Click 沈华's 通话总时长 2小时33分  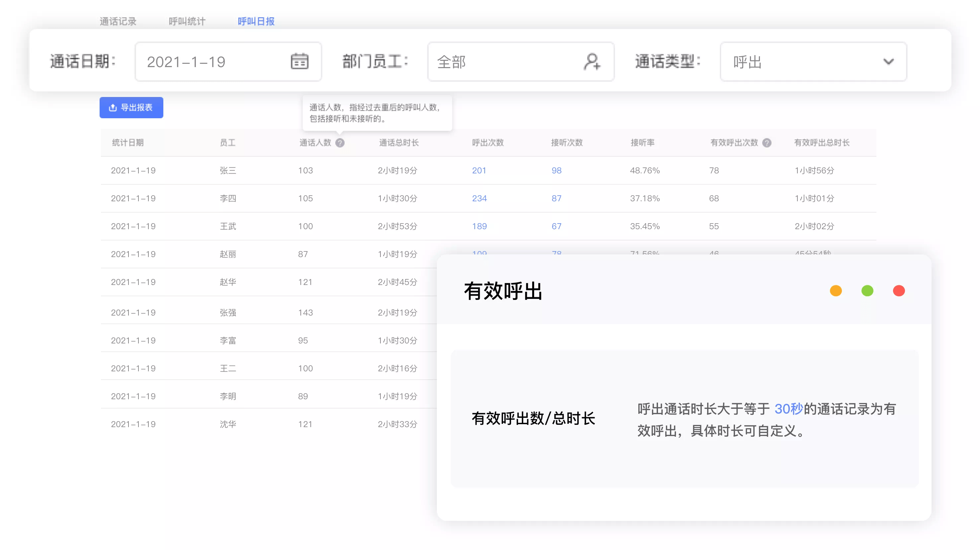click(x=398, y=424)
